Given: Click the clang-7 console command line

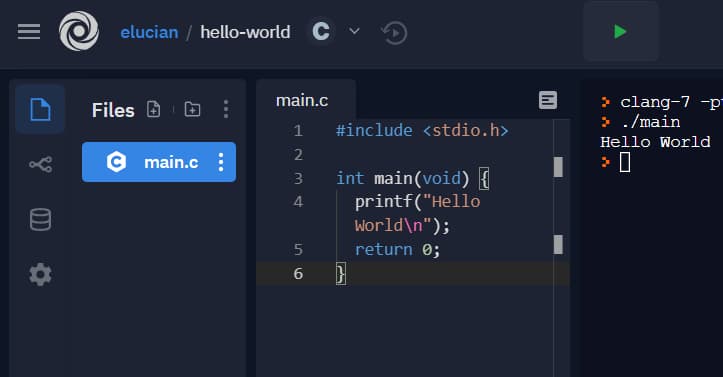Looking at the screenshot, I should (671, 102).
